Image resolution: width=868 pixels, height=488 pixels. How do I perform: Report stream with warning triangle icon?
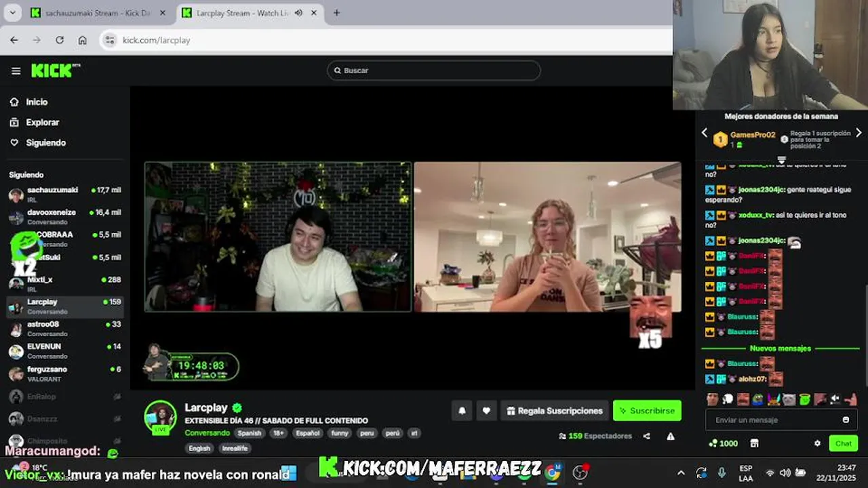[x=671, y=436]
